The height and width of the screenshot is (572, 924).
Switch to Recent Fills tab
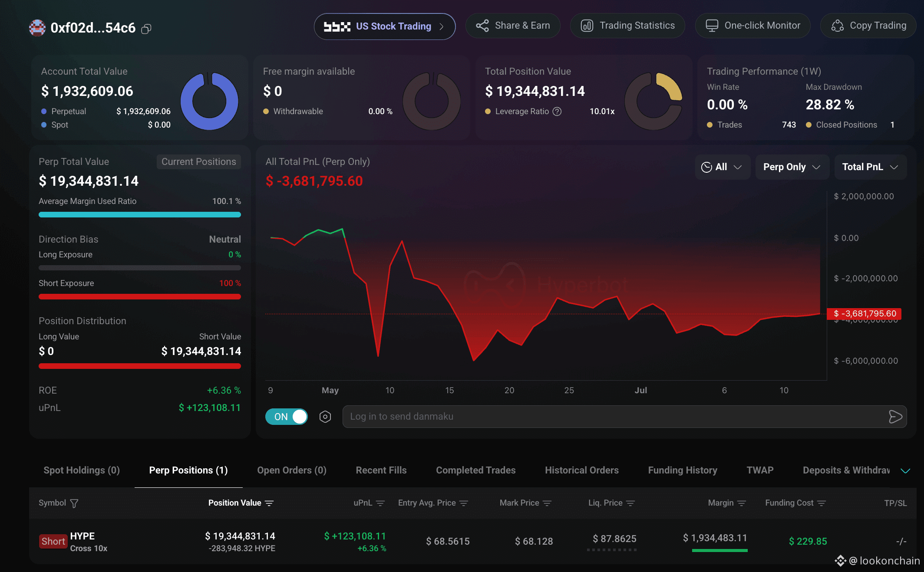(381, 470)
